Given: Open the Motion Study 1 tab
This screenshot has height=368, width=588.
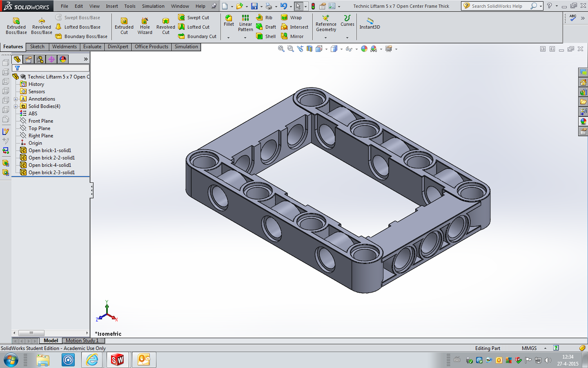Looking at the screenshot, I should [x=82, y=341].
